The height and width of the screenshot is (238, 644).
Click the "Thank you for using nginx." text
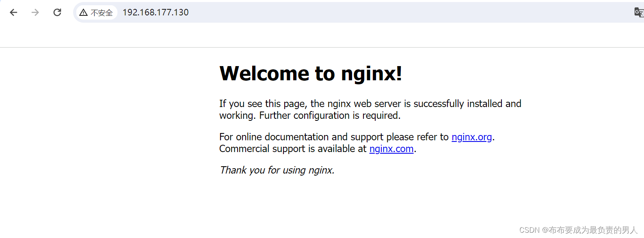click(277, 170)
